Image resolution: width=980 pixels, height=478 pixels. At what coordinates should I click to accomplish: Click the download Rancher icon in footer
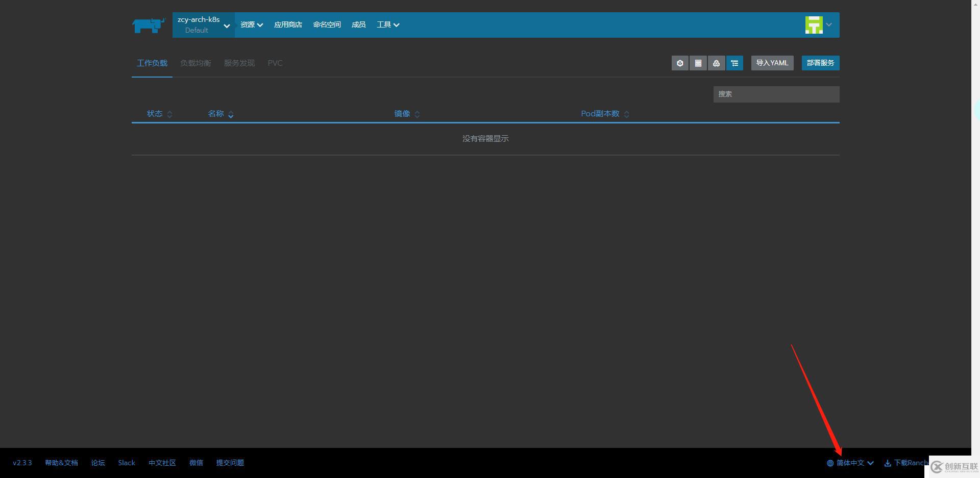click(887, 463)
